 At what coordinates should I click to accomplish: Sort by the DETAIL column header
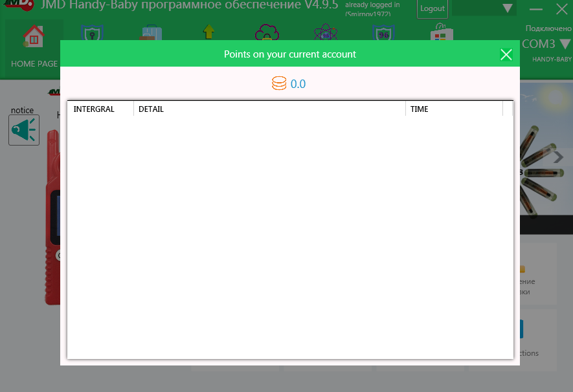(270, 109)
